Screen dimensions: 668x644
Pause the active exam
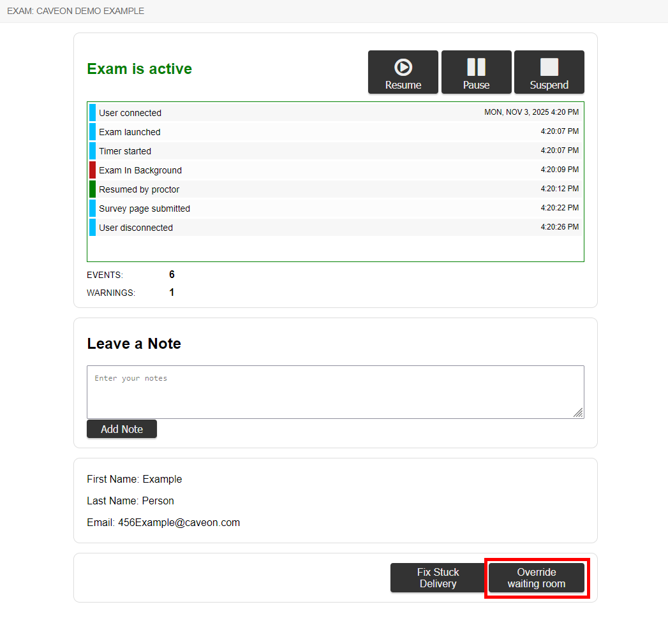476,72
